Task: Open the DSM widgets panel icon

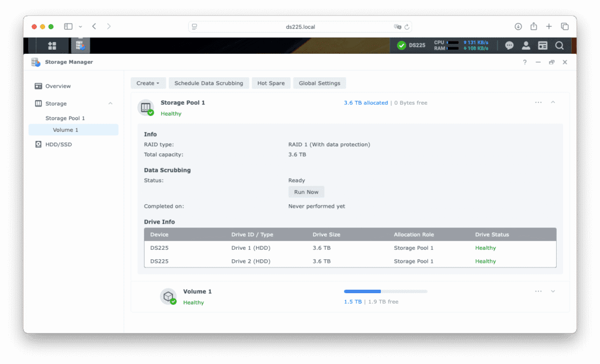Action: click(543, 46)
